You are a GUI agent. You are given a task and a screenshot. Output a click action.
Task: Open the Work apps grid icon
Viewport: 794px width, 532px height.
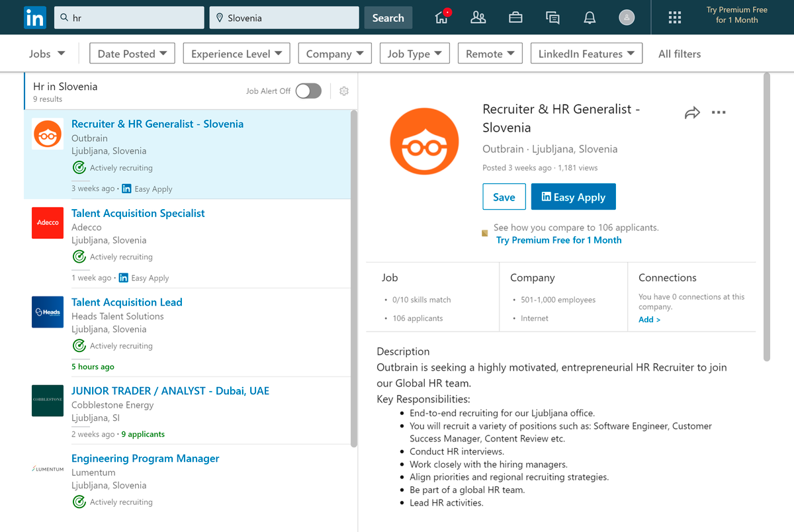tap(675, 18)
